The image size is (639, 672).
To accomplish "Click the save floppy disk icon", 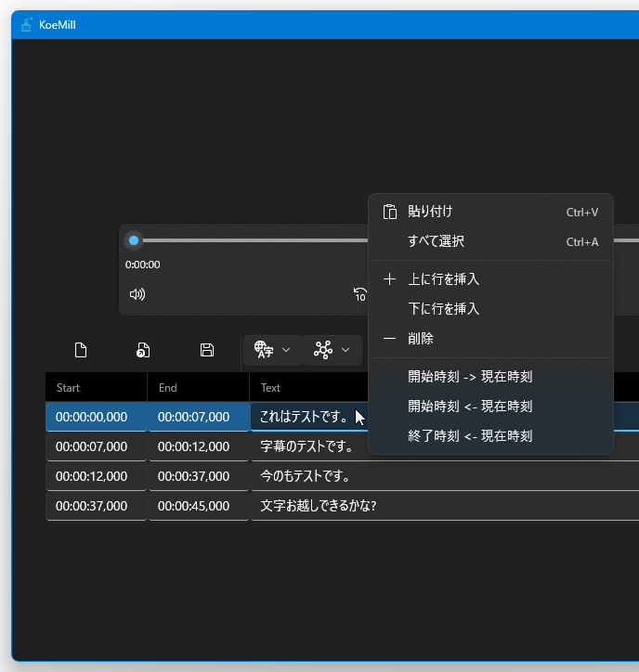I will [207, 350].
